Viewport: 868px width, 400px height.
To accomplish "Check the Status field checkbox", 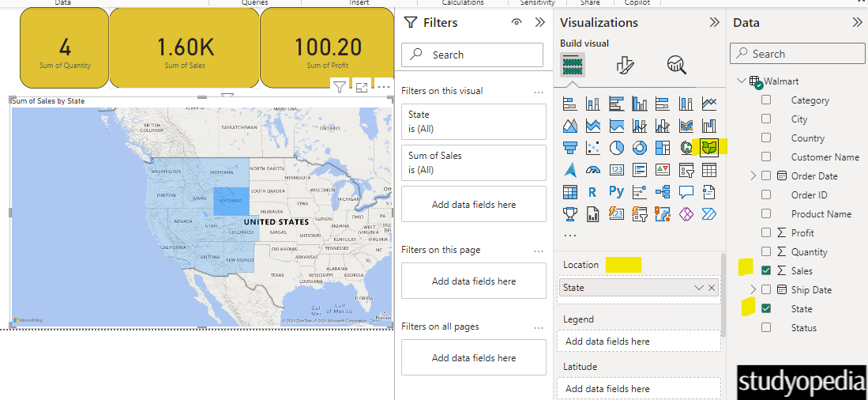I will [766, 327].
